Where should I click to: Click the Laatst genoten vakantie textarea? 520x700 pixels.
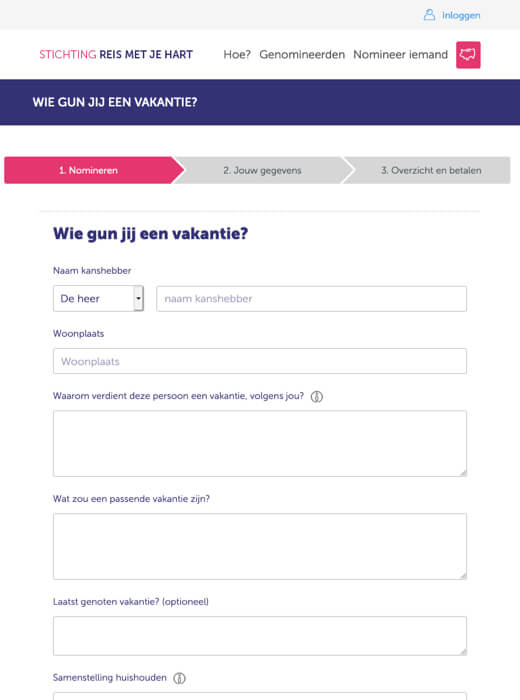(x=260, y=636)
